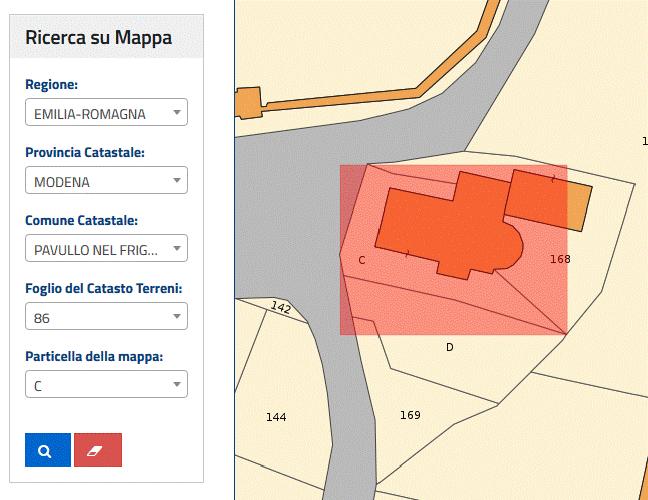Click the C label inside highlighted parcel
Viewport: 648px width, 500px height.
(x=361, y=260)
